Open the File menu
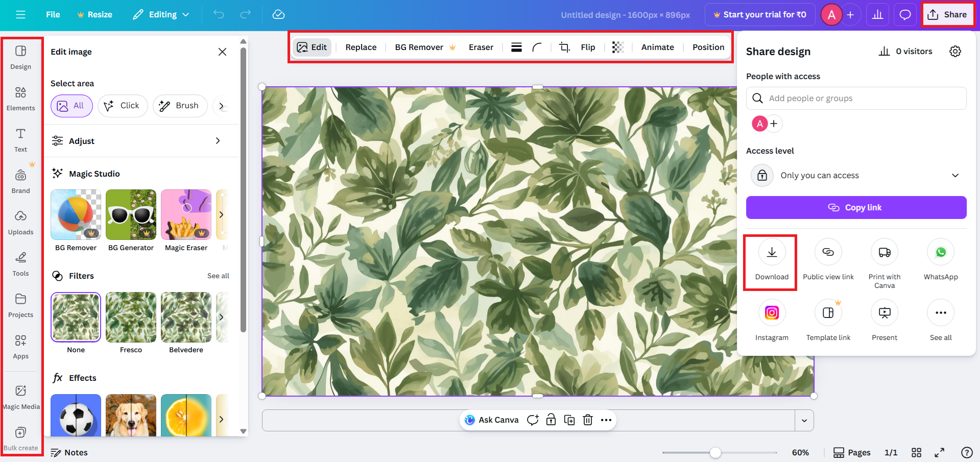 53,14
